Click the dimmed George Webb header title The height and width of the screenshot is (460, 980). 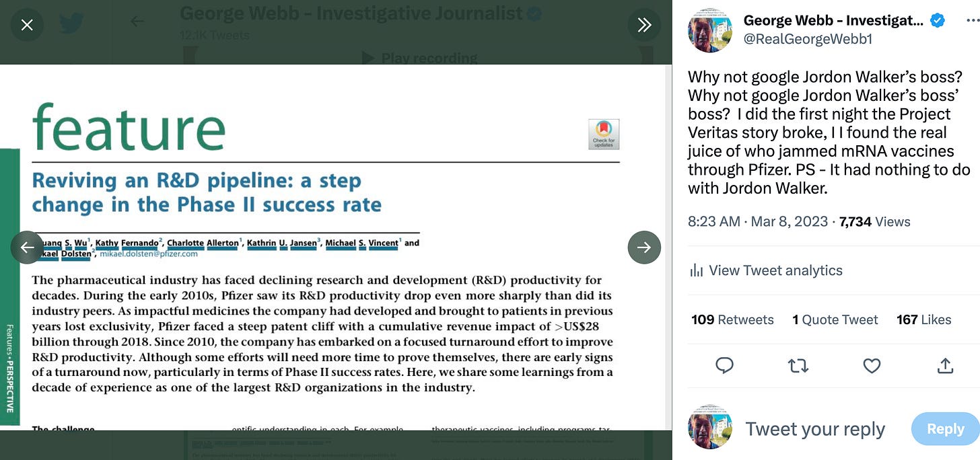tap(351, 13)
